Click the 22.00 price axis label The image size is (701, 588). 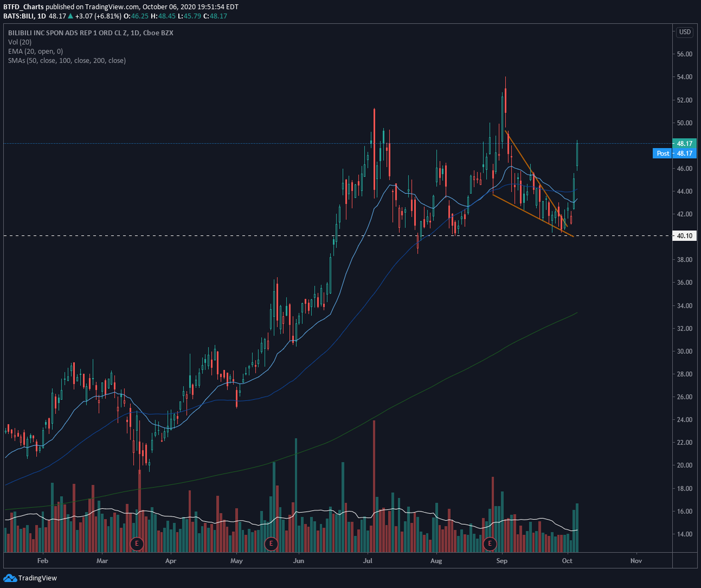tap(684, 442)
